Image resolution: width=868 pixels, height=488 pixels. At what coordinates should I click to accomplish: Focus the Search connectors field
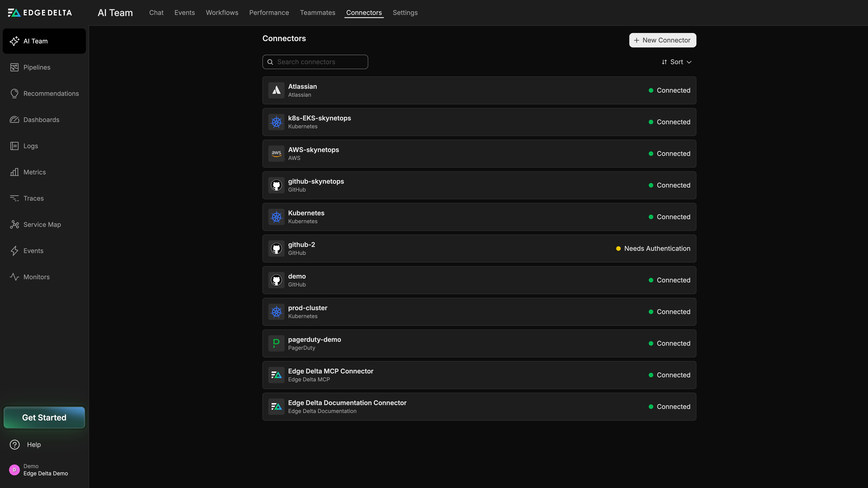pos(315,62)
